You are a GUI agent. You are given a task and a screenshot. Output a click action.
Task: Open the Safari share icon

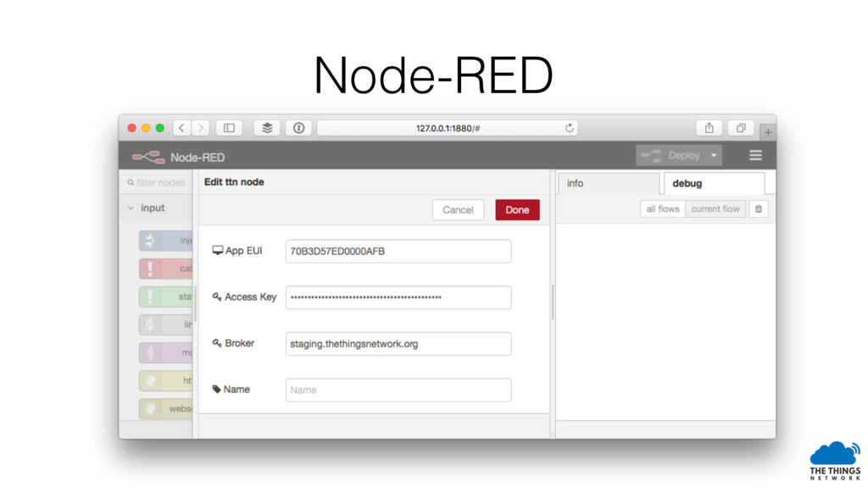[x=709, y=128]
